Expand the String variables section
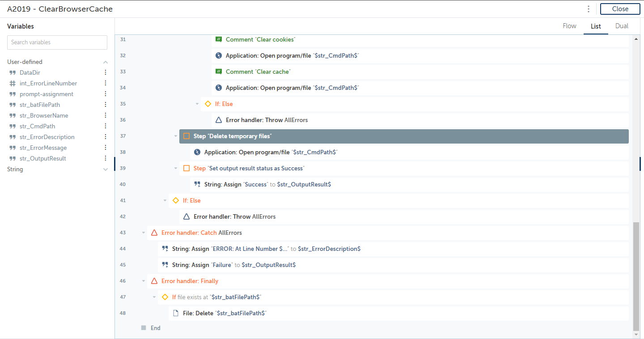This screenshot has height=339, width=644. click(x=106, y=169)
